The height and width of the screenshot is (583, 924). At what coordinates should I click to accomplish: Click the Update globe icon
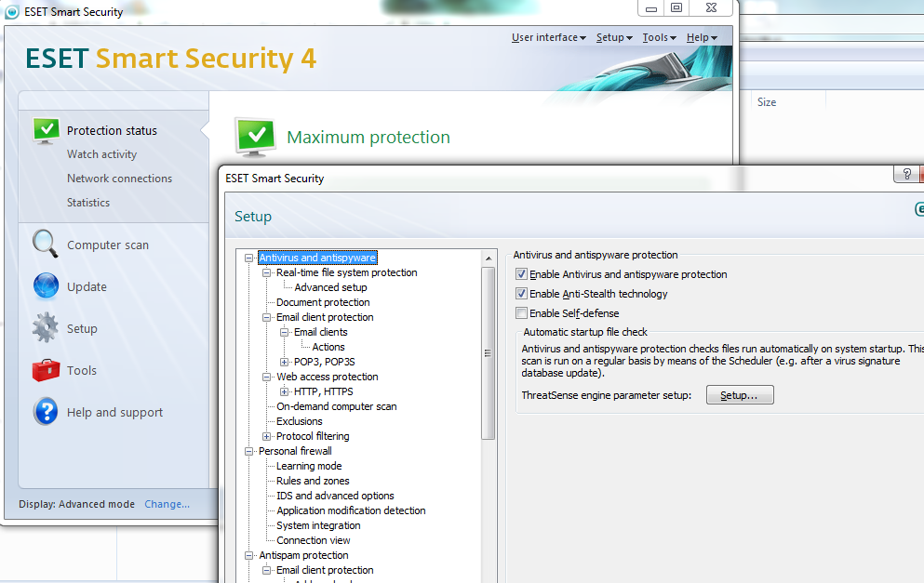[46, 285]
